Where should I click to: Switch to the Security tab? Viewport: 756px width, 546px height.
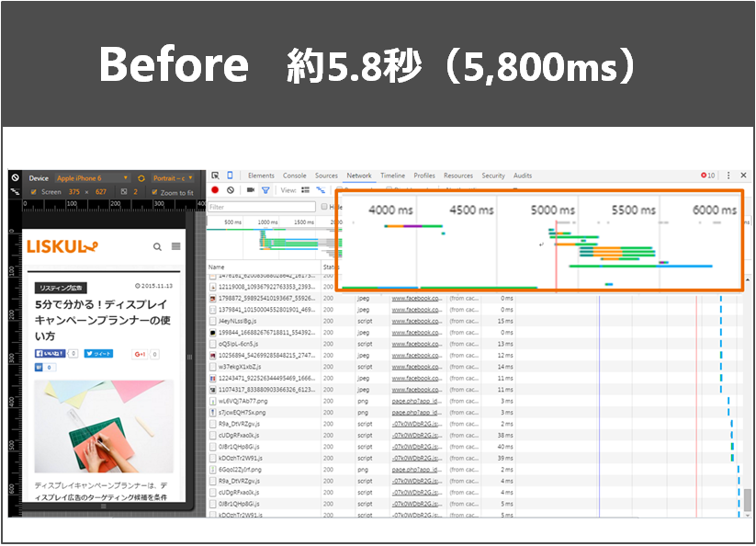click(x=493, y=176)
